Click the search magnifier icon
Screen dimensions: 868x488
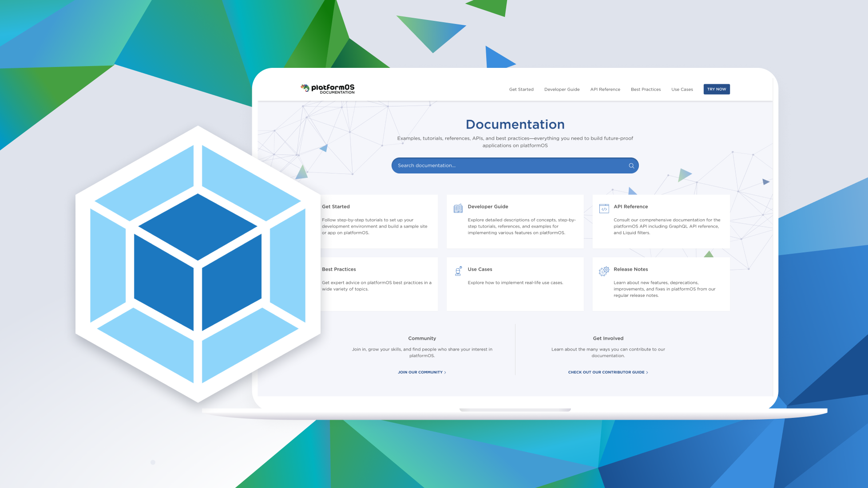631,165
